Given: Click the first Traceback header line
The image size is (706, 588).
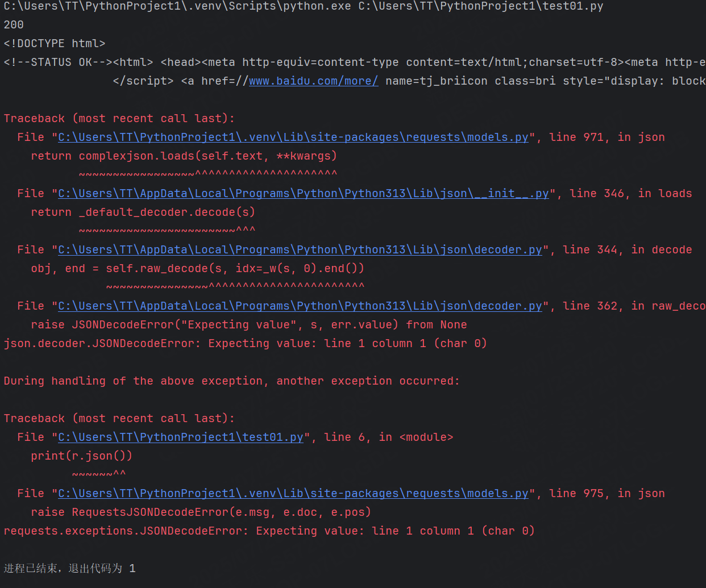Looking at the screenshot, I should tap(119, 118).
